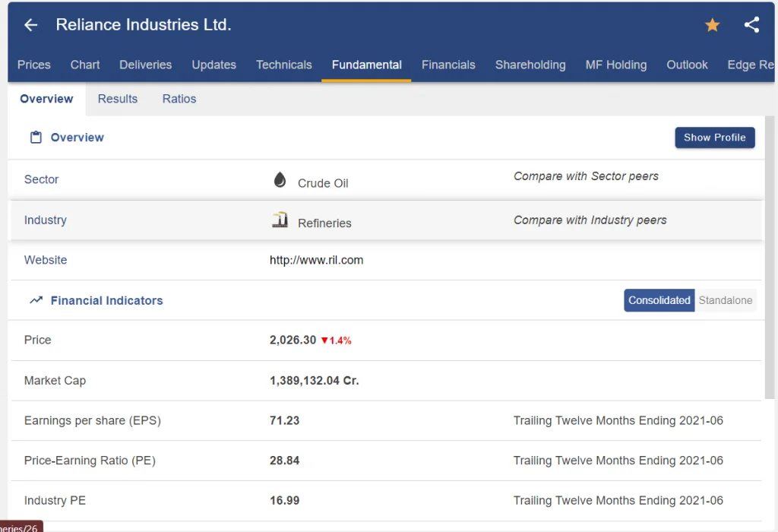Click the EPS value 71.23
This screenshot has height=532, width=778.
(284, 421)
